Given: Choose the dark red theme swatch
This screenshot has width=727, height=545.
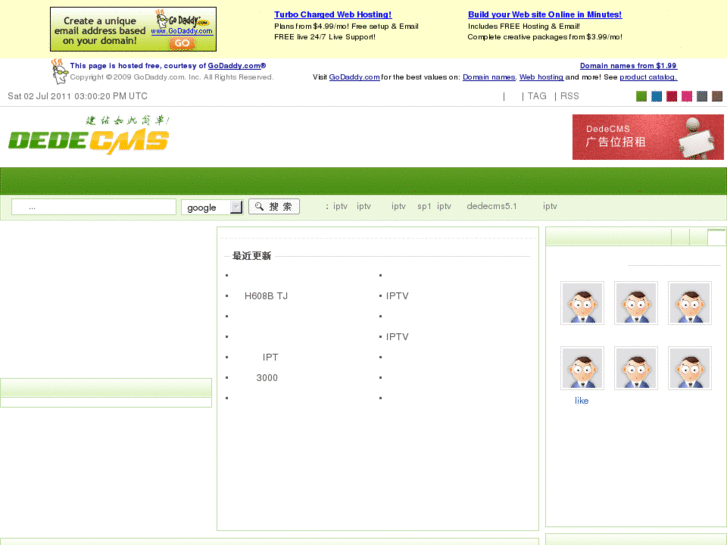Looking at the screenshot, I should point(671,96).
